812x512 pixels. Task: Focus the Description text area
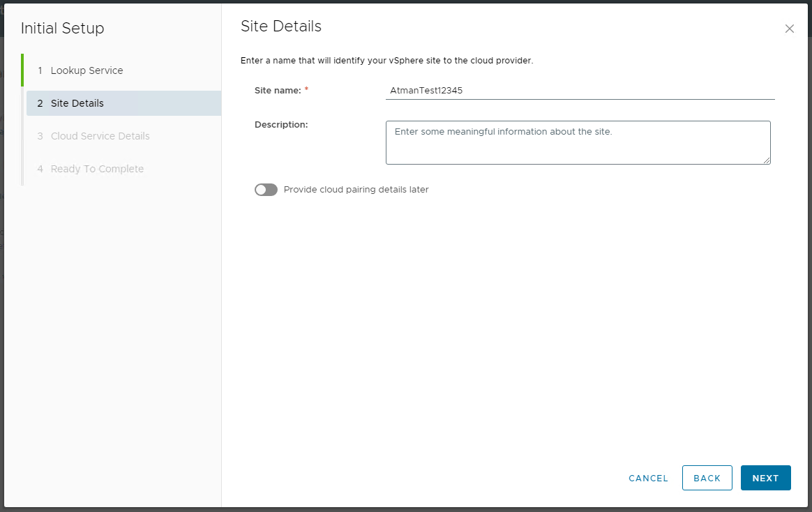point(577,142)
